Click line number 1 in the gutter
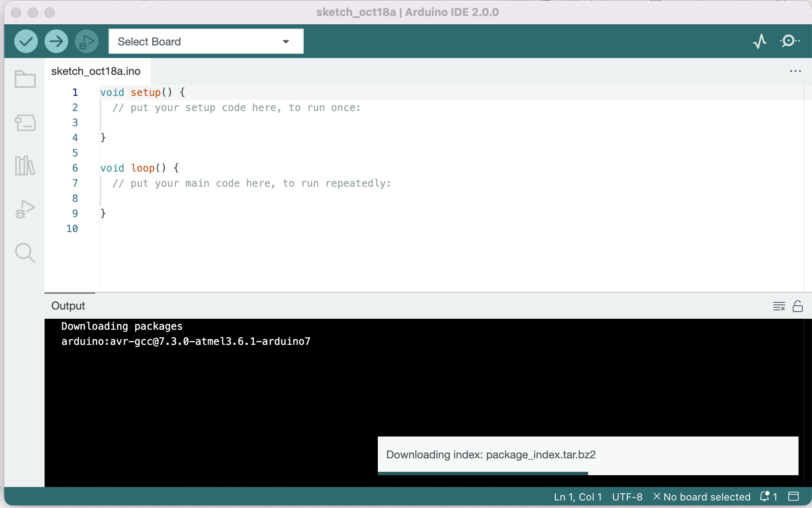This screenshot has height=508, width=812. (x=75, y=92)
